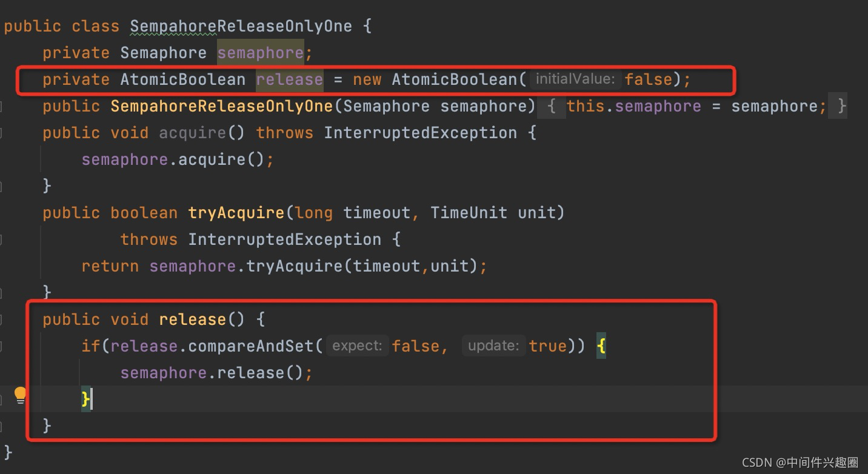The image size is (868, 474).
Task: Select the SempahoreReleaseOnlyOne class name in declaration
Action: point(241,27)
